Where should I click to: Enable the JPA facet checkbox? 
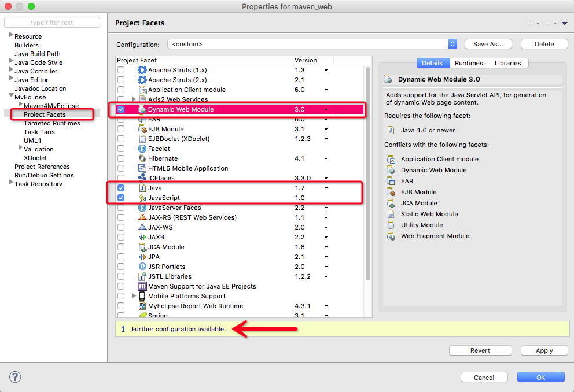pos(121,257)
